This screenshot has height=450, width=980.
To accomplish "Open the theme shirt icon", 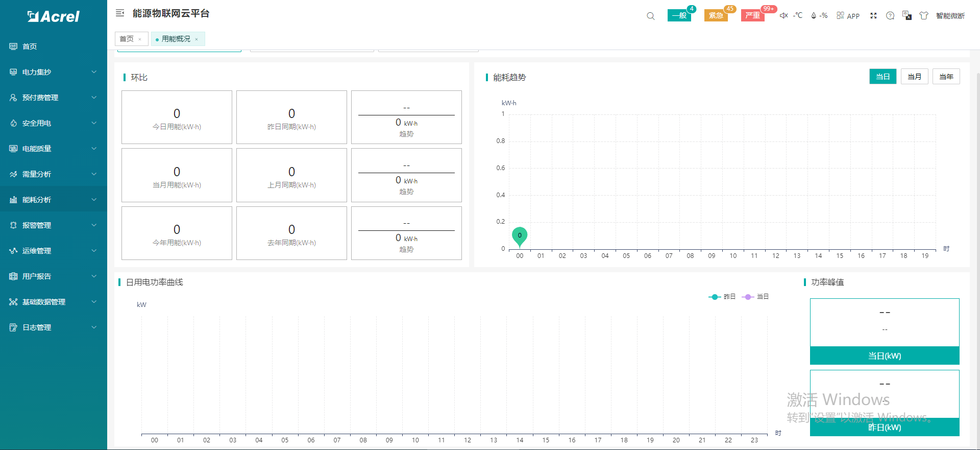I will [924, 16].
